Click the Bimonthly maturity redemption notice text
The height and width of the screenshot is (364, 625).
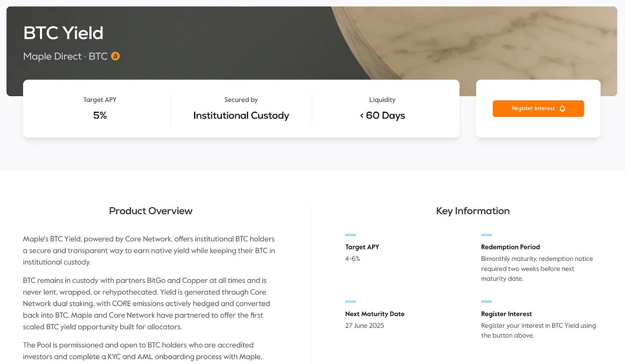537,269
